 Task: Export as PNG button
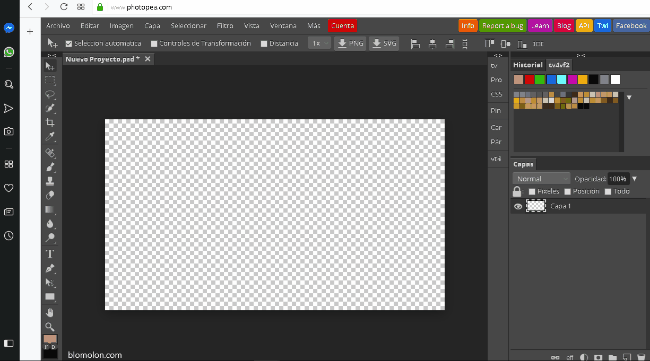click(350, 44)
